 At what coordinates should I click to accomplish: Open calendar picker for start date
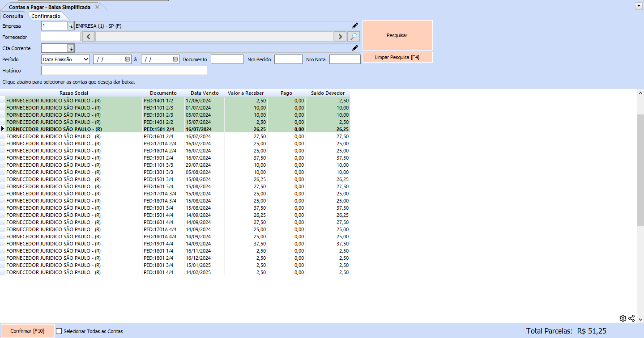[128, 59]
